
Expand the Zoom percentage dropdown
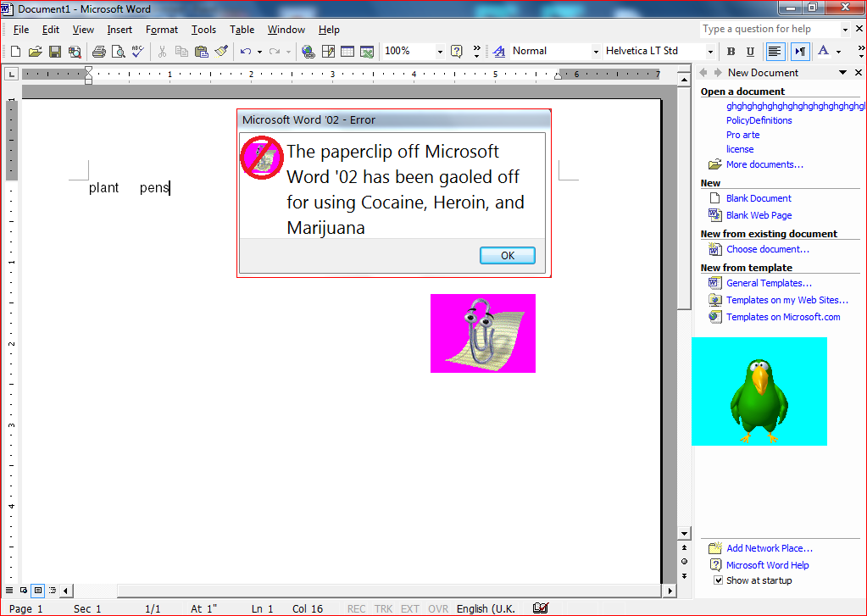point(440,52)
